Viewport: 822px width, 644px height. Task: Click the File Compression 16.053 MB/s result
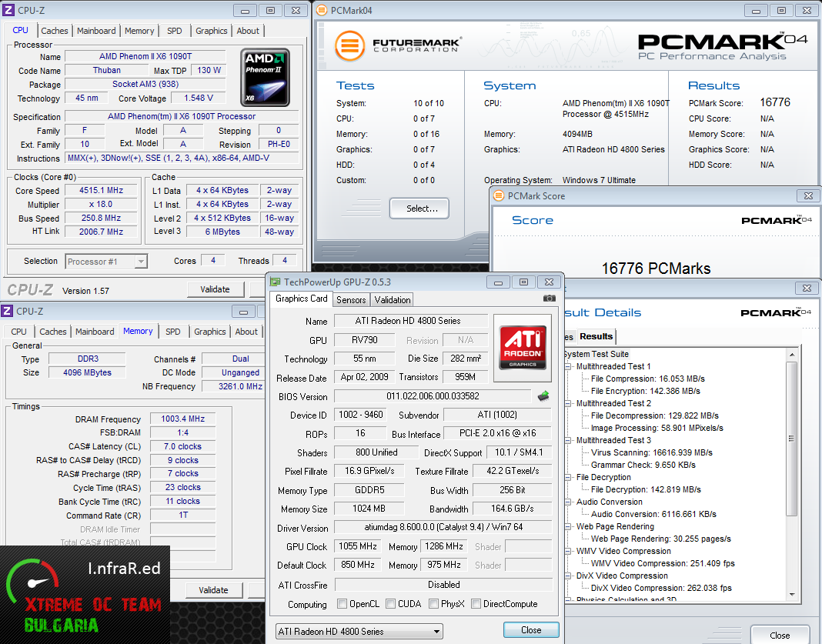click(x=647, y=379)
